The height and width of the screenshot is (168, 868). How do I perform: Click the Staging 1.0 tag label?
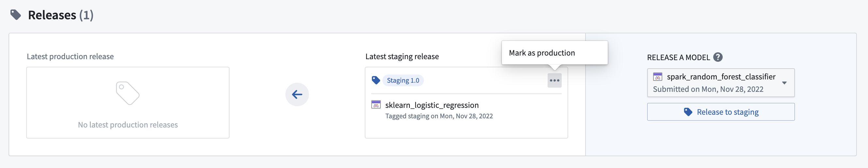pyautogui.click(x=403, y=81)
